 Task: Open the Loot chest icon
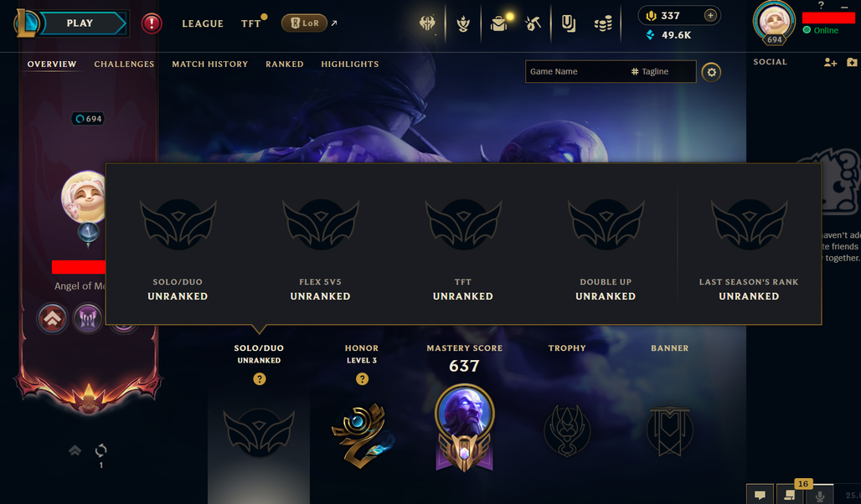coord(498,23)
